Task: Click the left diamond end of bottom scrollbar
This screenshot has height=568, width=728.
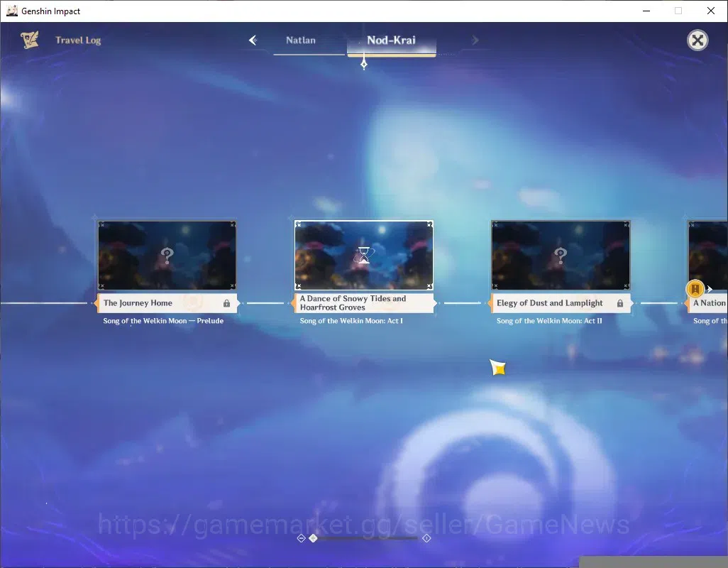Action: (301, 537)
